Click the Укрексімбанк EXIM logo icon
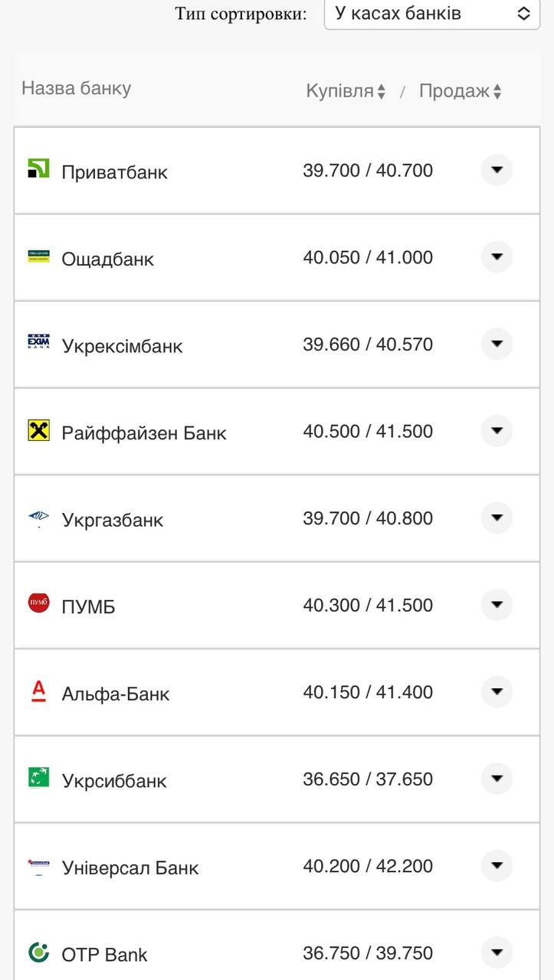The image size is (554, 980). tap(38, 343)
